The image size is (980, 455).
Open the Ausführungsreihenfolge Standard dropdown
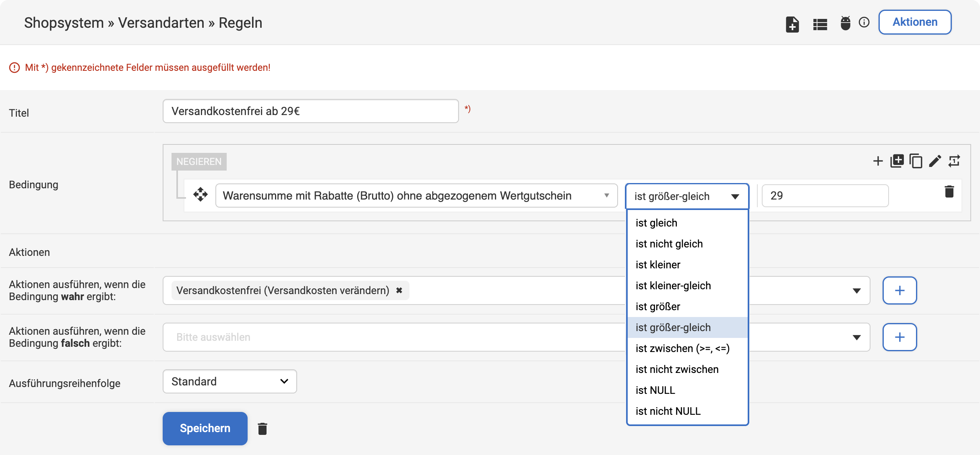(229, 381)
